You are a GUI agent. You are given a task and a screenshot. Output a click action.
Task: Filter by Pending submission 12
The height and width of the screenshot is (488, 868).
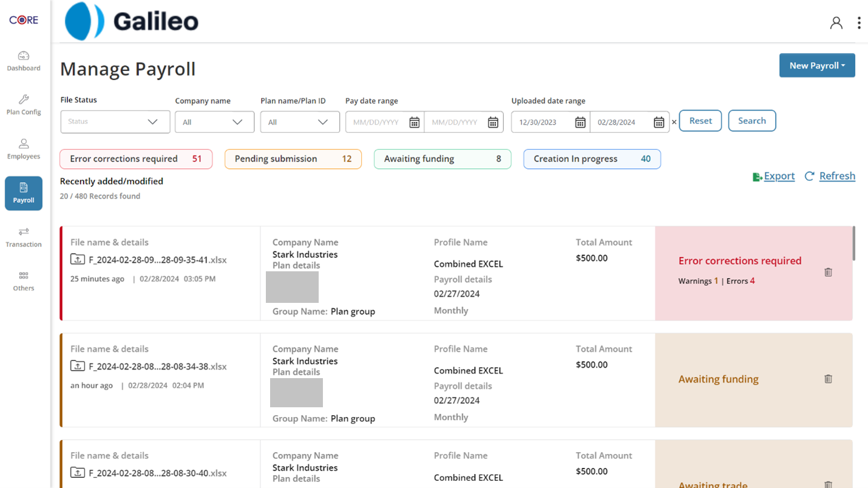point(293,159)
